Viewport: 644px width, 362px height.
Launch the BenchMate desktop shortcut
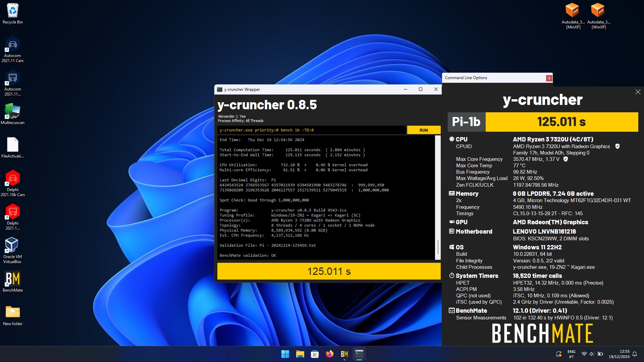coord(13,282)
